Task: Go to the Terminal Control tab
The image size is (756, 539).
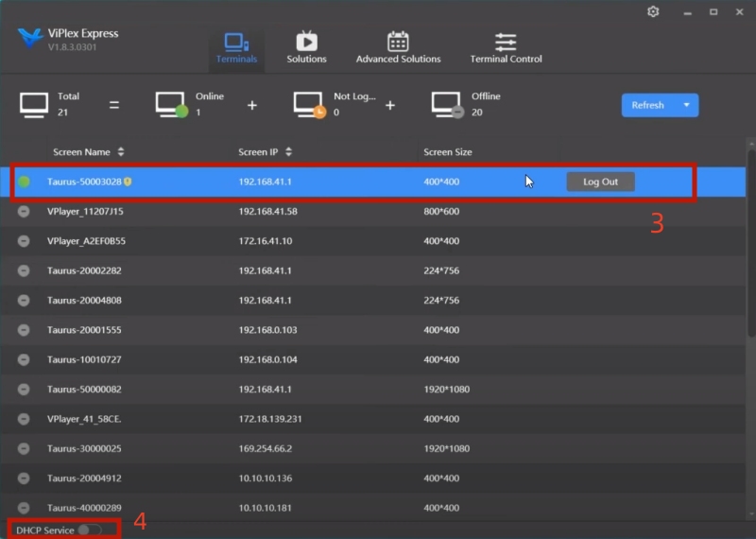Action: click(x=506, y=47)
